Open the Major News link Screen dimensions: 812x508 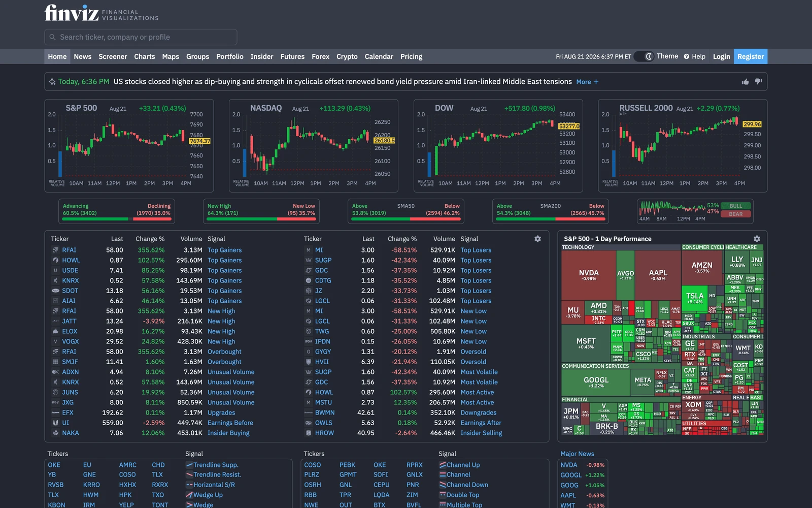tap(577, 454)
